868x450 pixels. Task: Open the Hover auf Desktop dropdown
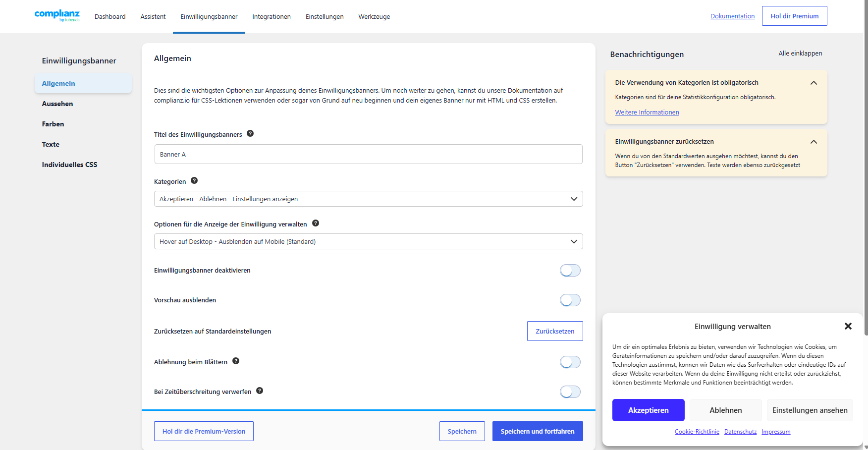(368, 241)
